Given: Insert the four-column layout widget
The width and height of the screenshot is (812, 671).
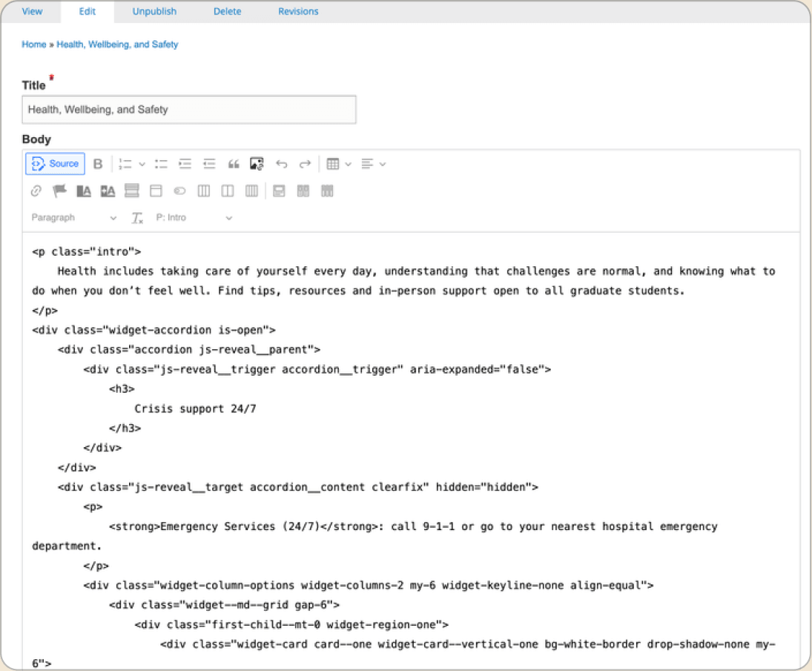Looking at the screenshot, I should (251, 191).
